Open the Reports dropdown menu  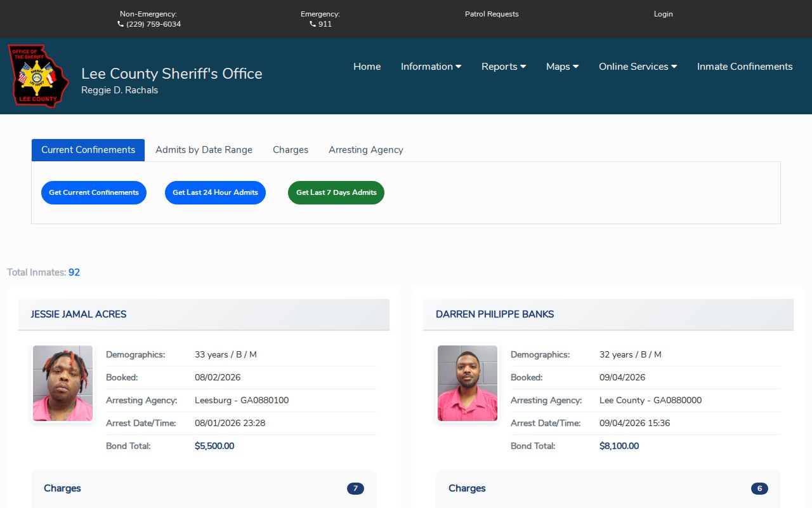tap(504, 67)
